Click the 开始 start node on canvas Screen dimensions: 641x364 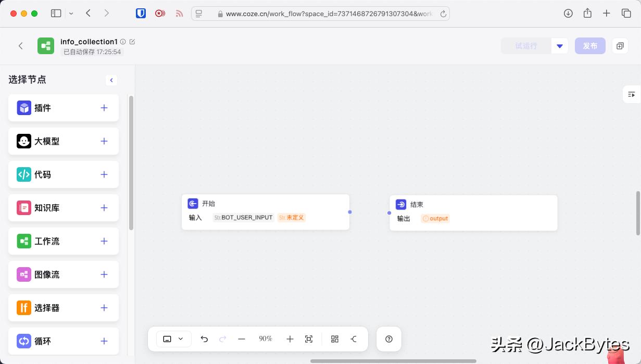(265, 204)
